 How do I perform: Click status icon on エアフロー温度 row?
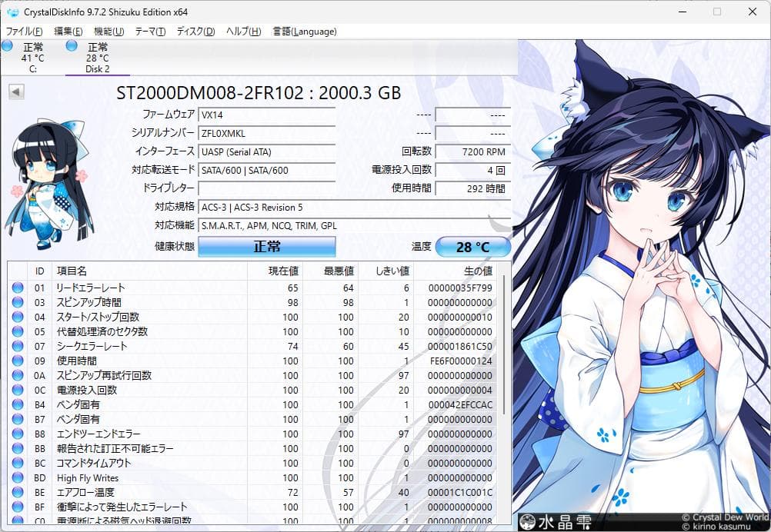17,493
